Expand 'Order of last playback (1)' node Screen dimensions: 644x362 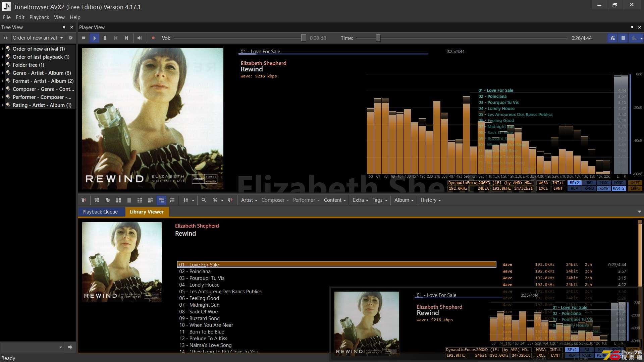click(x=3, y=57)
